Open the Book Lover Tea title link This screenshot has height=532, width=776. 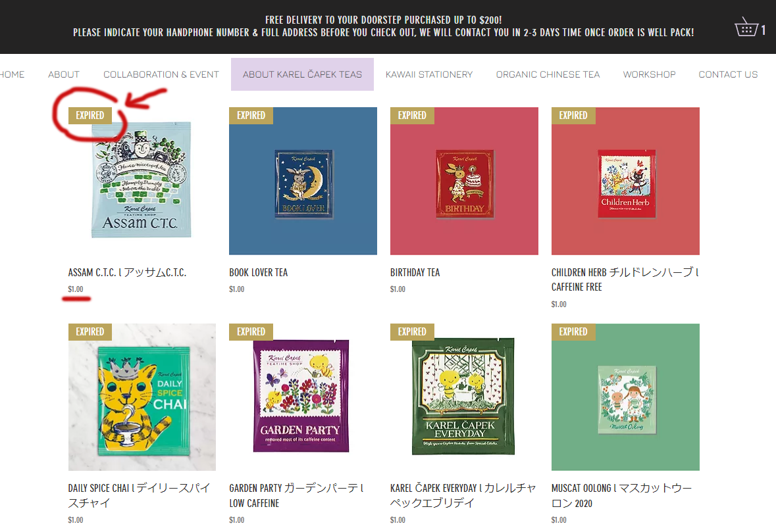pyautogui.click(x=258, y=272)
